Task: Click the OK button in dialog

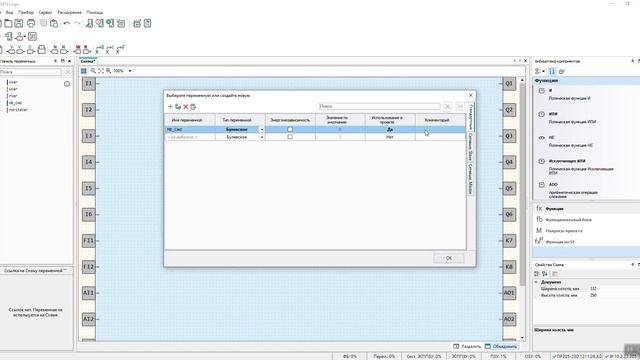Action: click(x=449, y=258)
